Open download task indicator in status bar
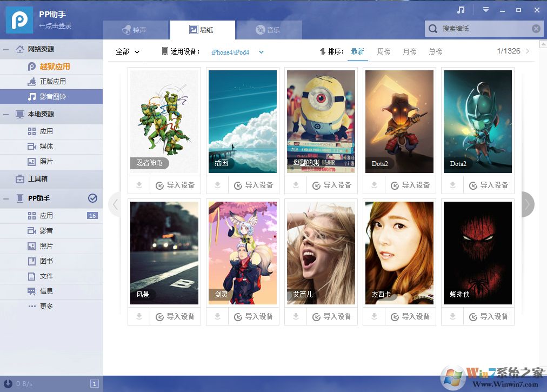The image size is (547, 392). (94, 384)
